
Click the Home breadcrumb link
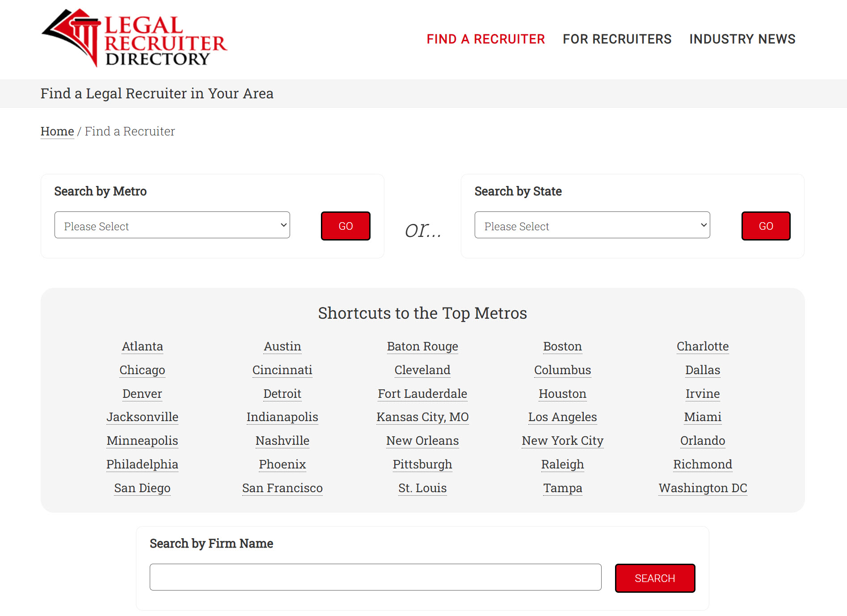(57, 131)
